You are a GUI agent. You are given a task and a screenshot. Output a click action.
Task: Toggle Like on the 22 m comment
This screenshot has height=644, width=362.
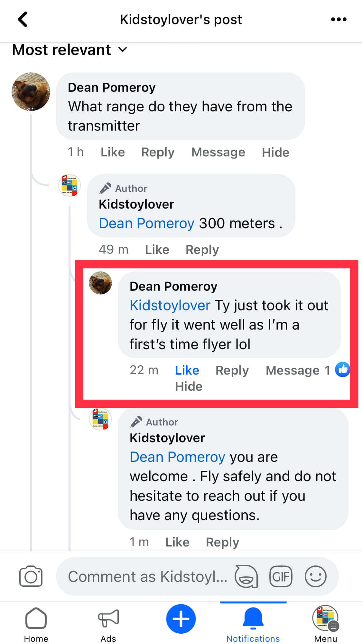click(187, 370)
